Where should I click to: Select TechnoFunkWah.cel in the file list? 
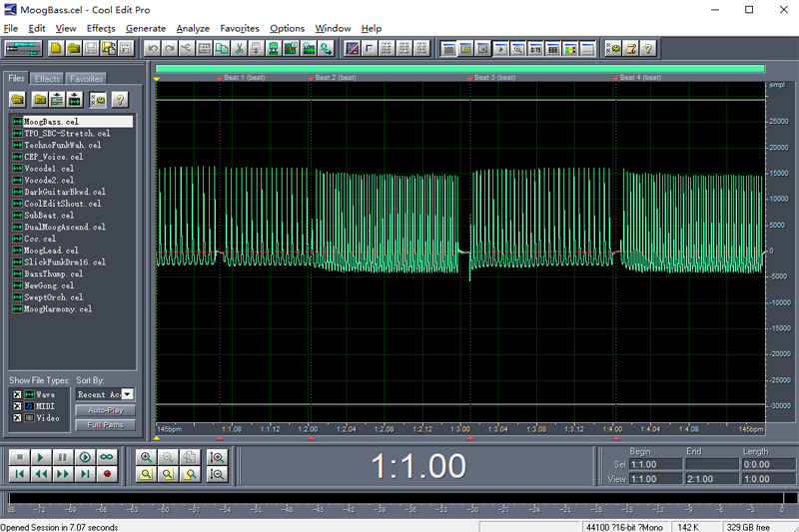pos(63,145)
